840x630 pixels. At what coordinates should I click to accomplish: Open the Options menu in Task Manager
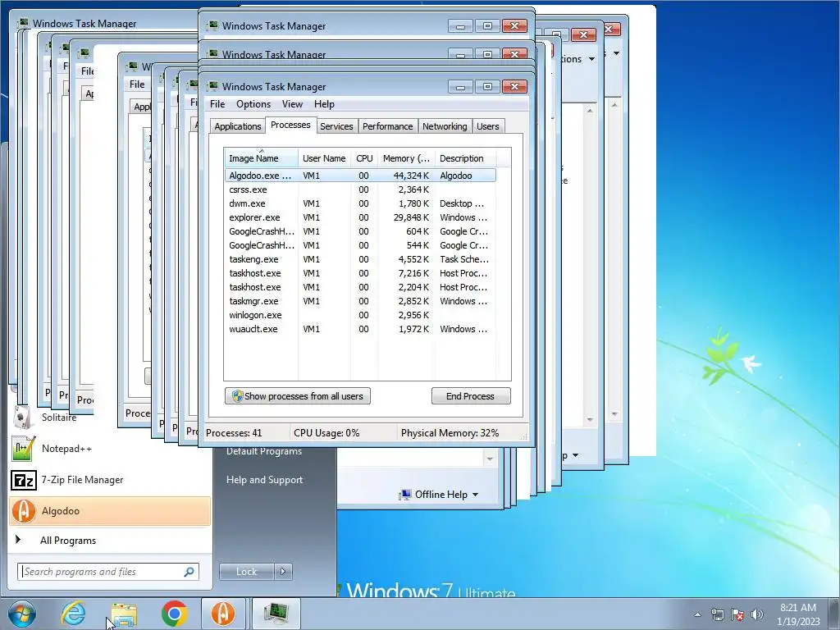coord(253,104)
